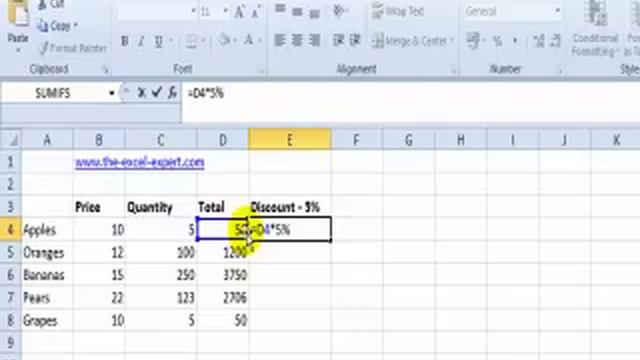This screenshot has width=640, height=360.
Task: Open the Font dialog launcher
Action: point(261,70)
